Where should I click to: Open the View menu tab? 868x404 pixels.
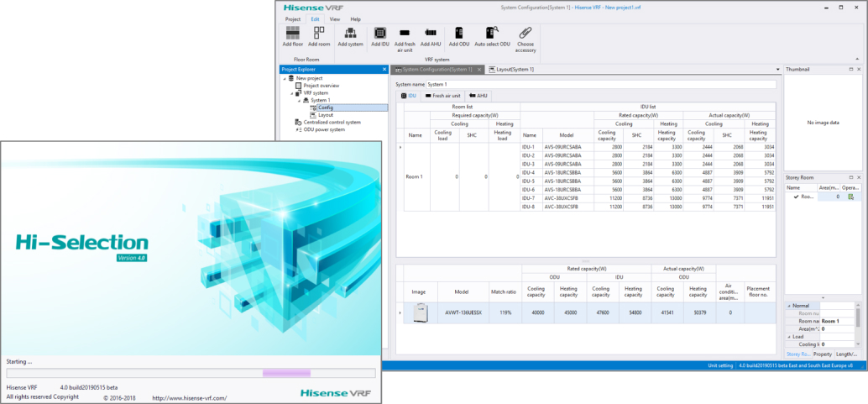335,19
